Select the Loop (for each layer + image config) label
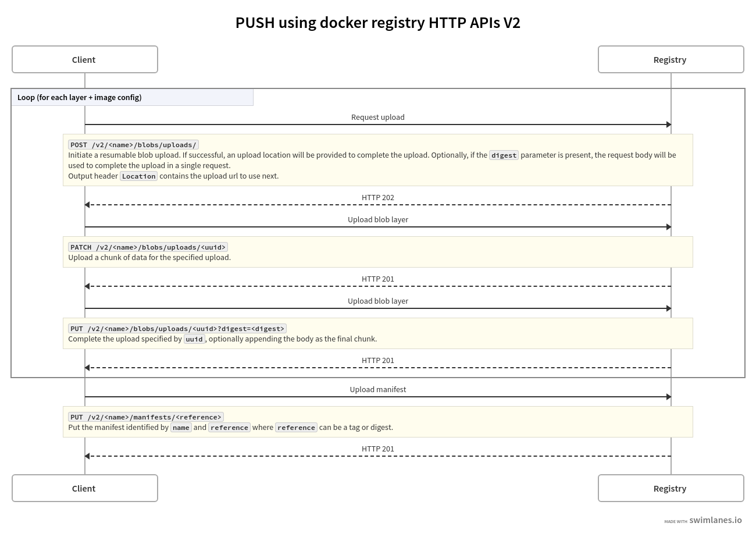Screen dimensions: 756x537 click(x=80, y=97)
